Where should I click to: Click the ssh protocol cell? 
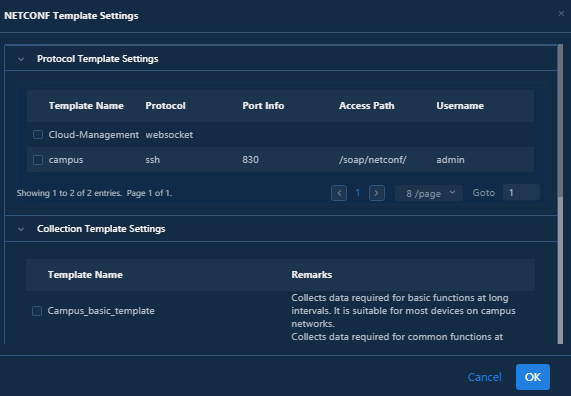coord(153,160)
